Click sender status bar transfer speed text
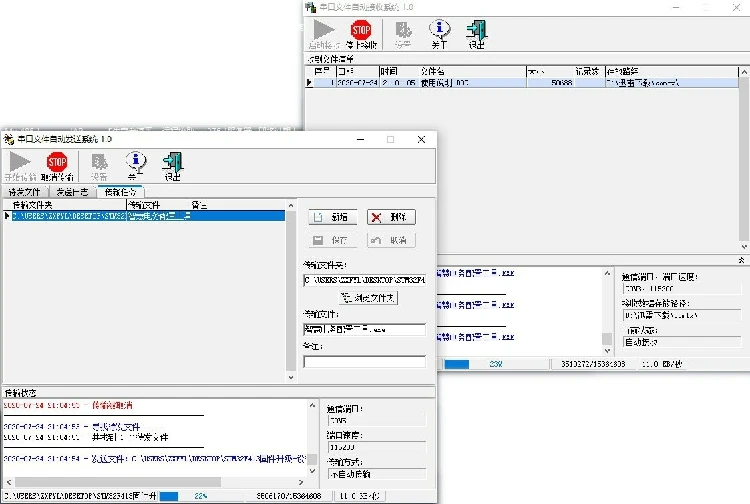The height and width of the screenshot is (504, 750). (359, 496)
